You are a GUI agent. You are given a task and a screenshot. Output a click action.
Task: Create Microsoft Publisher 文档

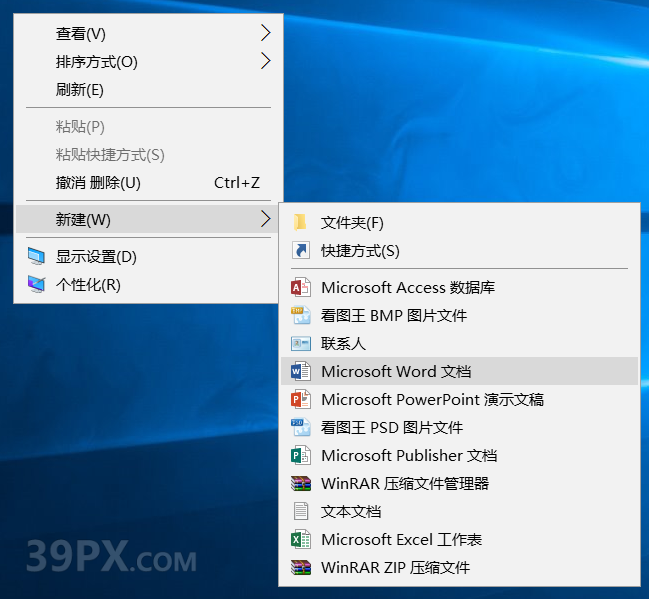(459, 455)
